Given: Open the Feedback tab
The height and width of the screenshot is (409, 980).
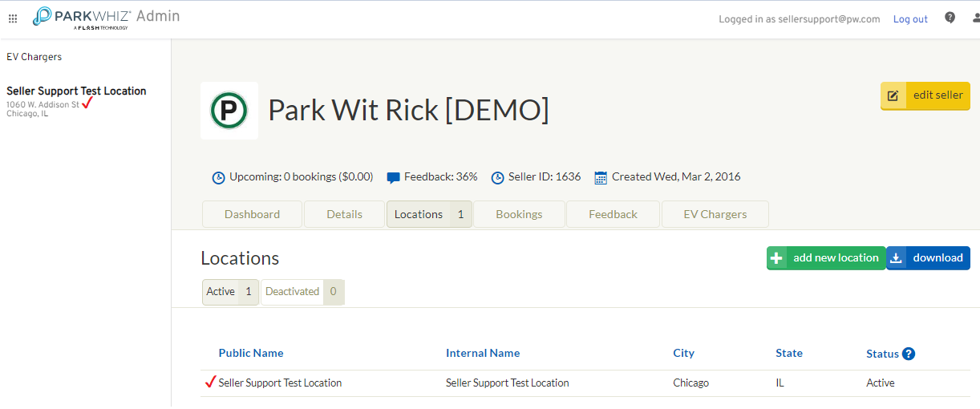Looking at the screenshot, I should point(613,214).
